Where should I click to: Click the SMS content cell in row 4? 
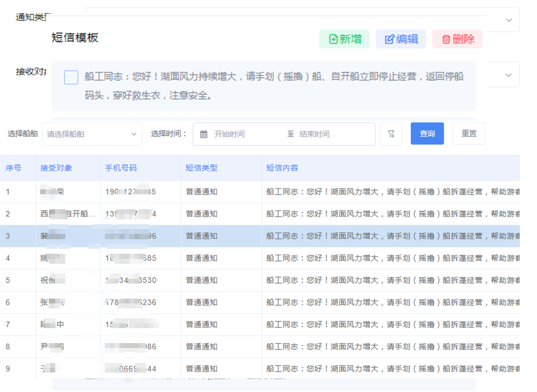click(391, 258)
